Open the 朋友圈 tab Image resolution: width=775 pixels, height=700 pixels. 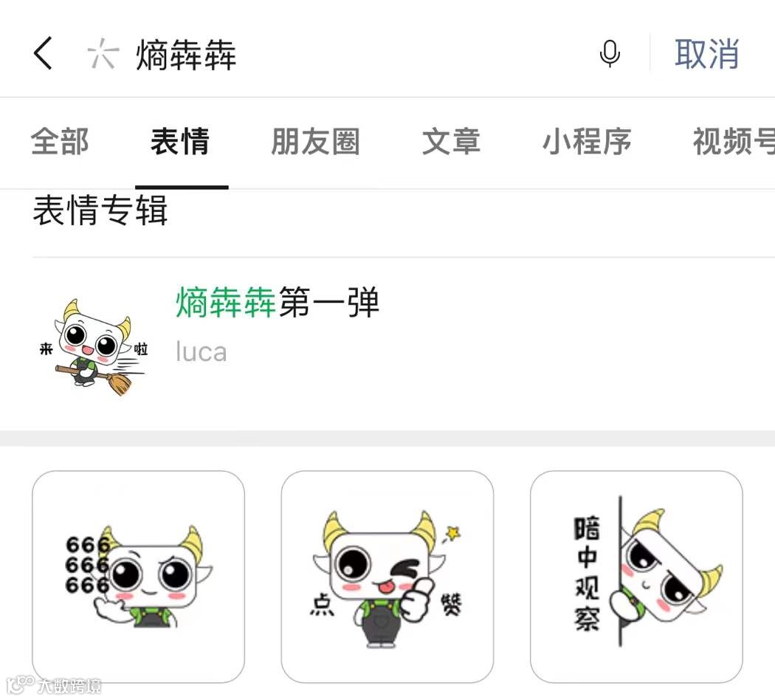click(x=315, y=141)
